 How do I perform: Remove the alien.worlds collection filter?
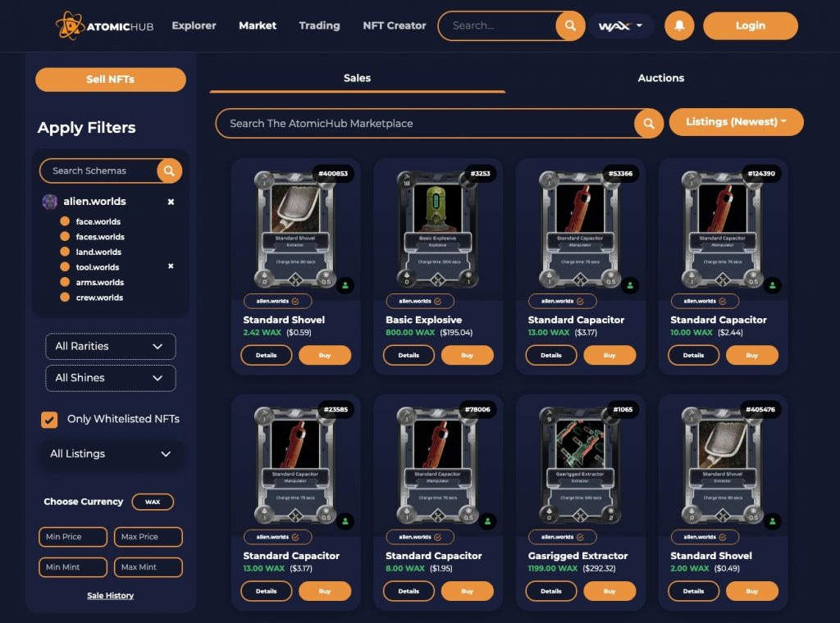(171, 202)
